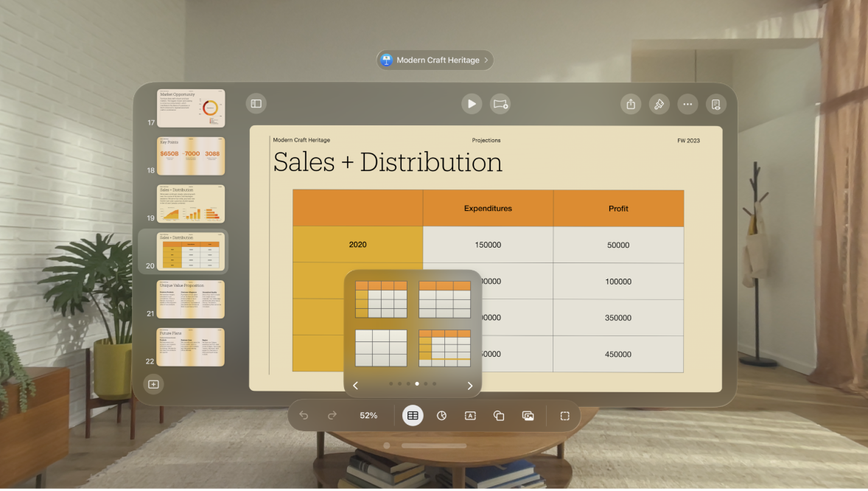Select slide 19 Sales + Distribution chart thumbnail

pyautogui.click(x=191, y=203)
